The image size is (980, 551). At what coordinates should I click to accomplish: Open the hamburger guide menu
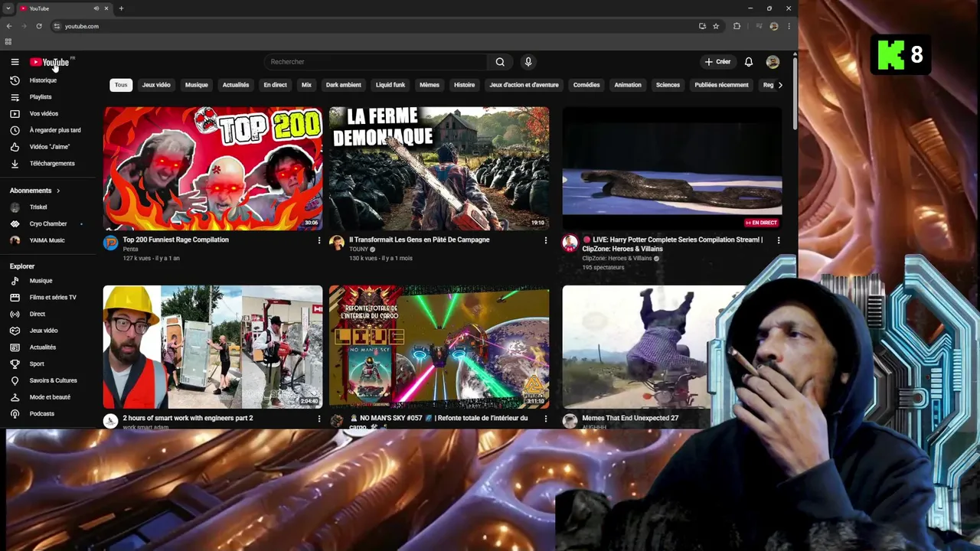(15, 62)
